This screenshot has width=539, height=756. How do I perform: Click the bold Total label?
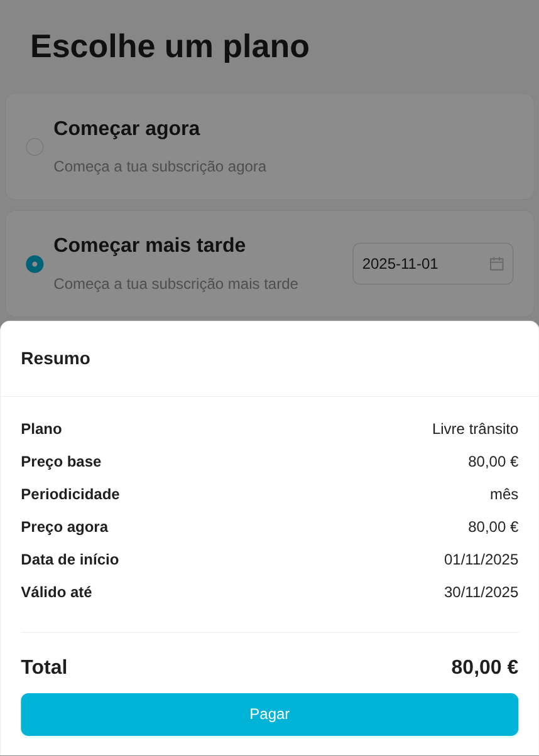[x=44, y=667]
